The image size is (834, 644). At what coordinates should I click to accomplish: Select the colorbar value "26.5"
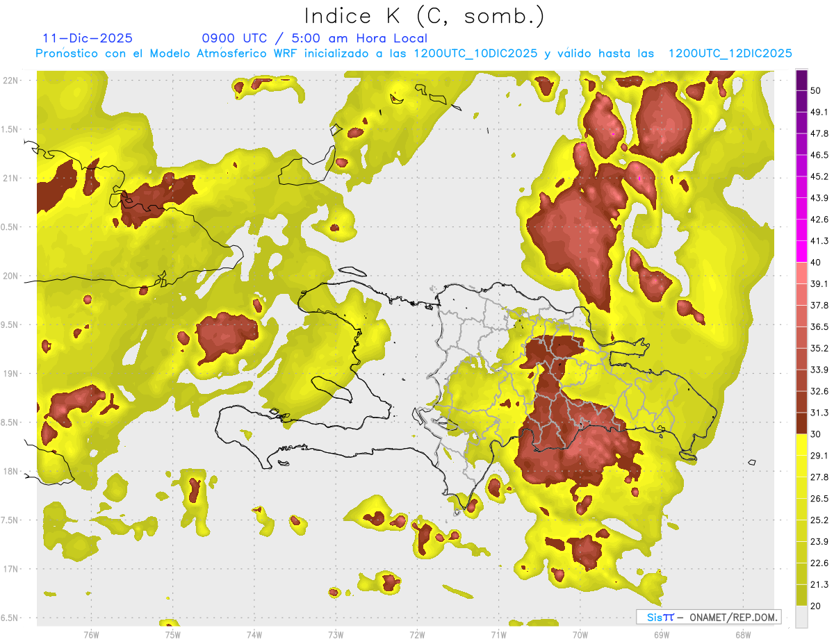coord(819,498)
